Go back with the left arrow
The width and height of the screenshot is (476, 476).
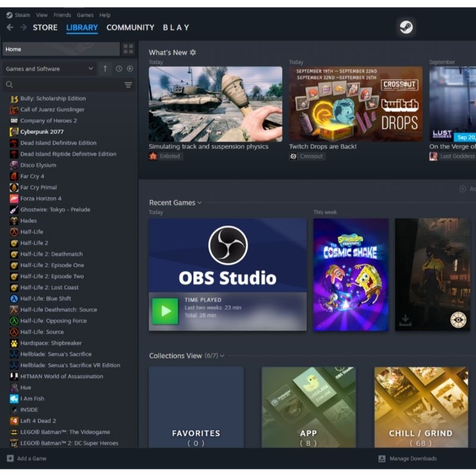10,27
